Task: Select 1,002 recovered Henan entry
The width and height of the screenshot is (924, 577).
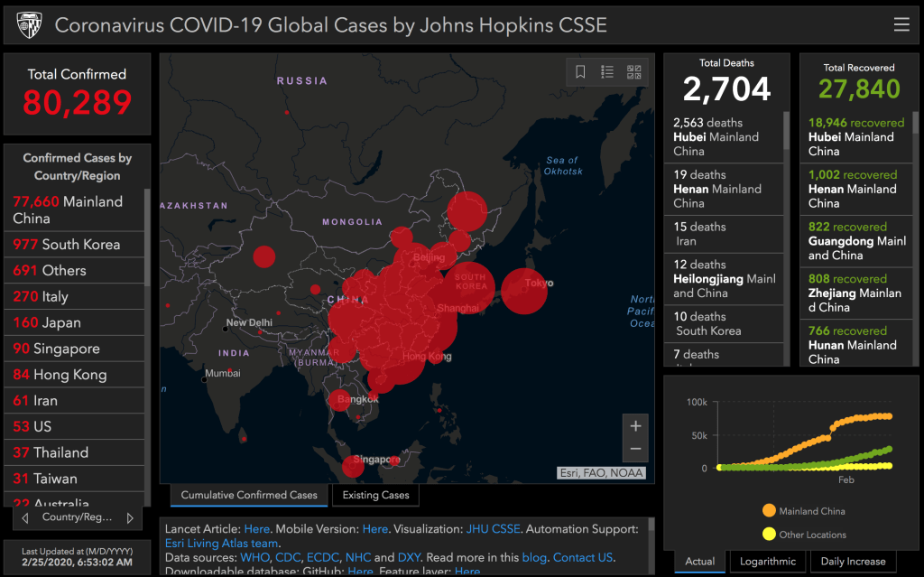Action: point(856,189)
